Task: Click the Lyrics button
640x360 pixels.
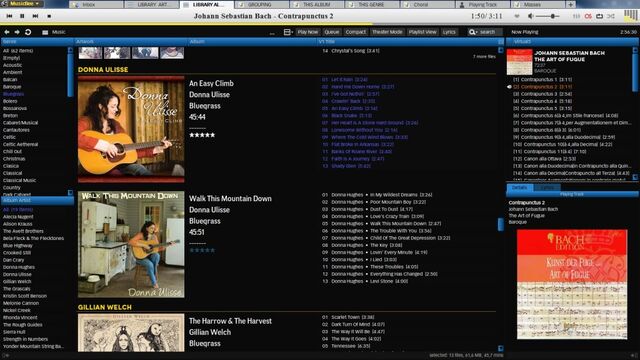Action: (x=449, y=32)
